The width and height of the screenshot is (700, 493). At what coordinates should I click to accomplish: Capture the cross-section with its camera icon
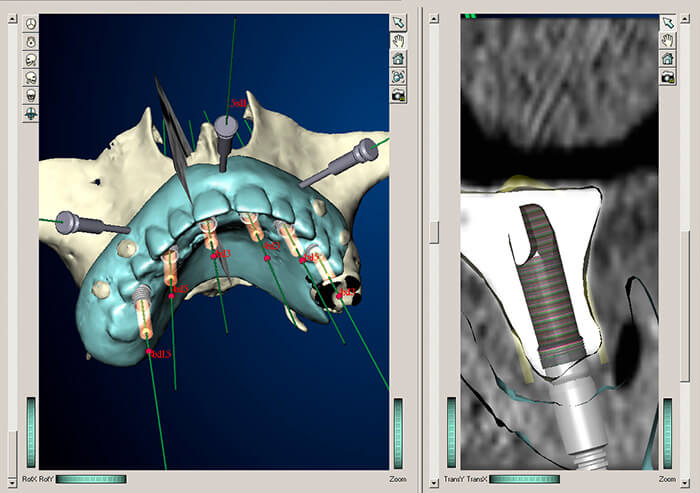(x=667, y=76)
